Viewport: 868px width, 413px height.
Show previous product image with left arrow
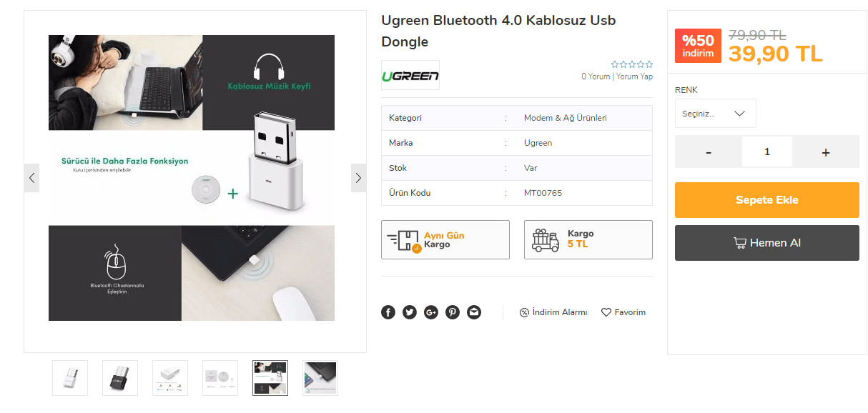coord(31,178)
